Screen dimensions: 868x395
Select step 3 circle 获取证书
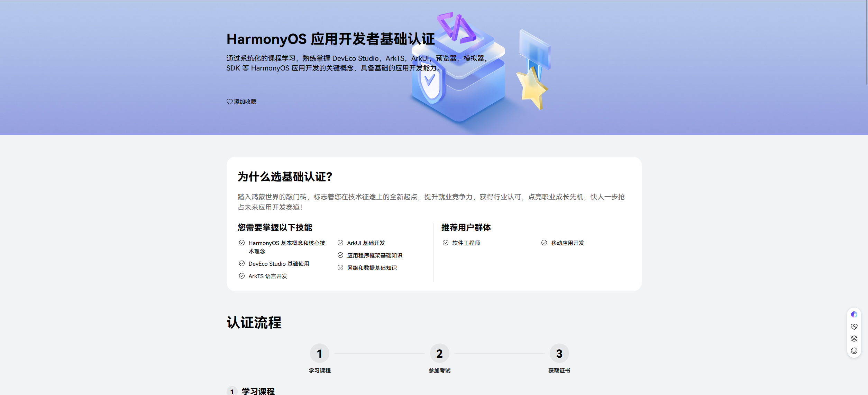point(559,353)
